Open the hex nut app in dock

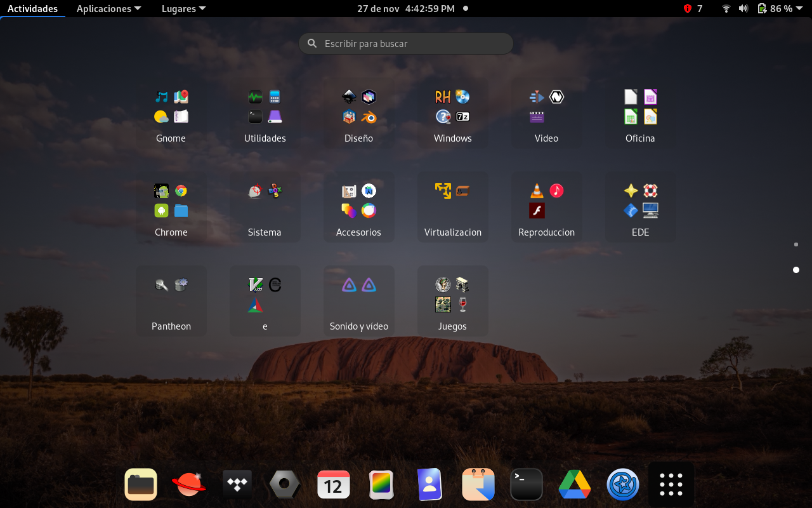click(285, 485)
